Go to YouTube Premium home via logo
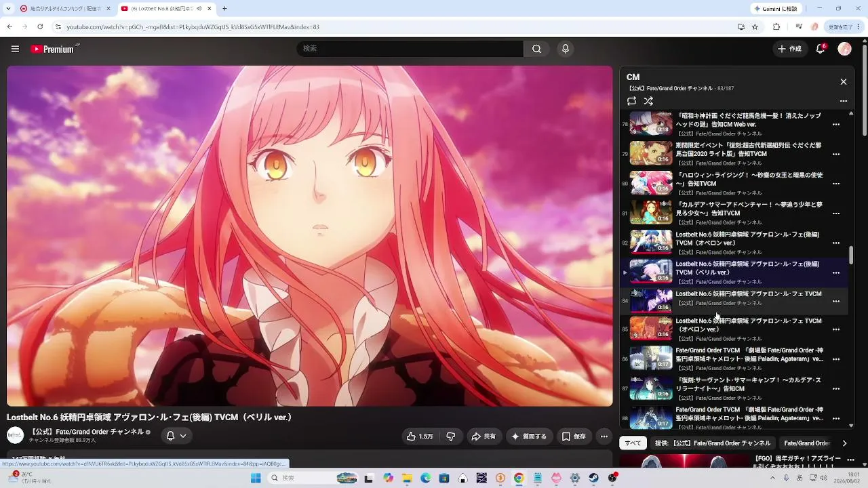Screen dimensions: 868x488 53,49
